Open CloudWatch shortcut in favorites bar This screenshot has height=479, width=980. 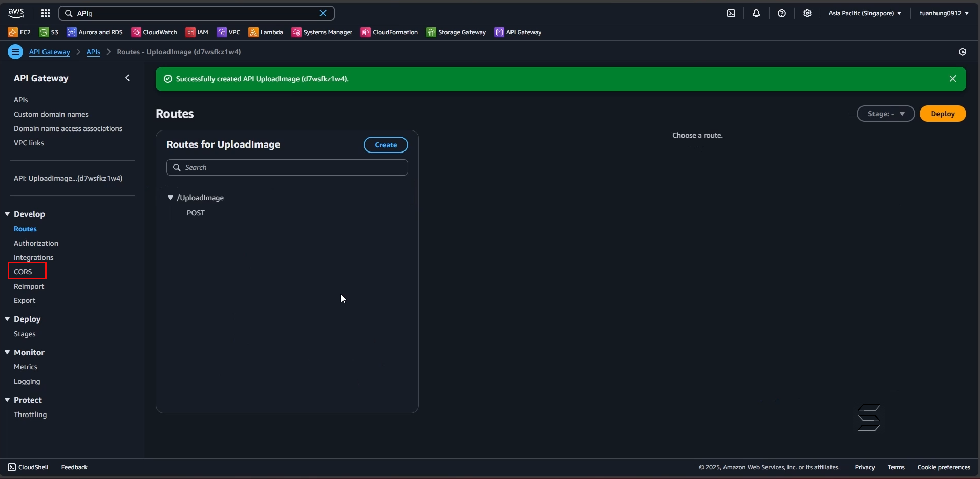tap(154, 32)
